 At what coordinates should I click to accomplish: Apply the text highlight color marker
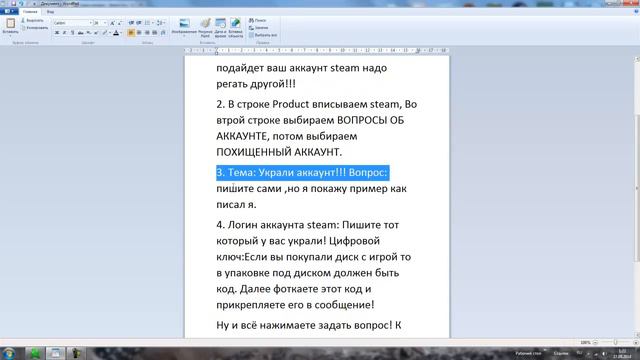104,33
